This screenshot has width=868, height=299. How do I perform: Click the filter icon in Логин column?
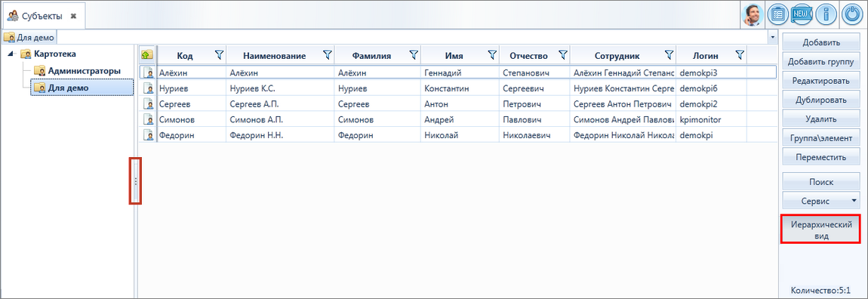click(x=740, y=55)
